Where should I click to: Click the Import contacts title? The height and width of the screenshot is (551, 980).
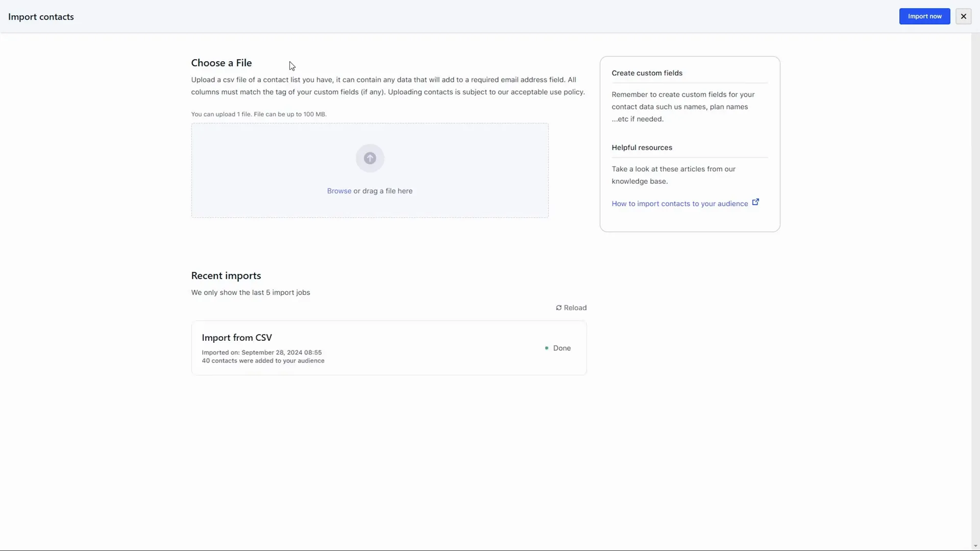pos(41,17)
